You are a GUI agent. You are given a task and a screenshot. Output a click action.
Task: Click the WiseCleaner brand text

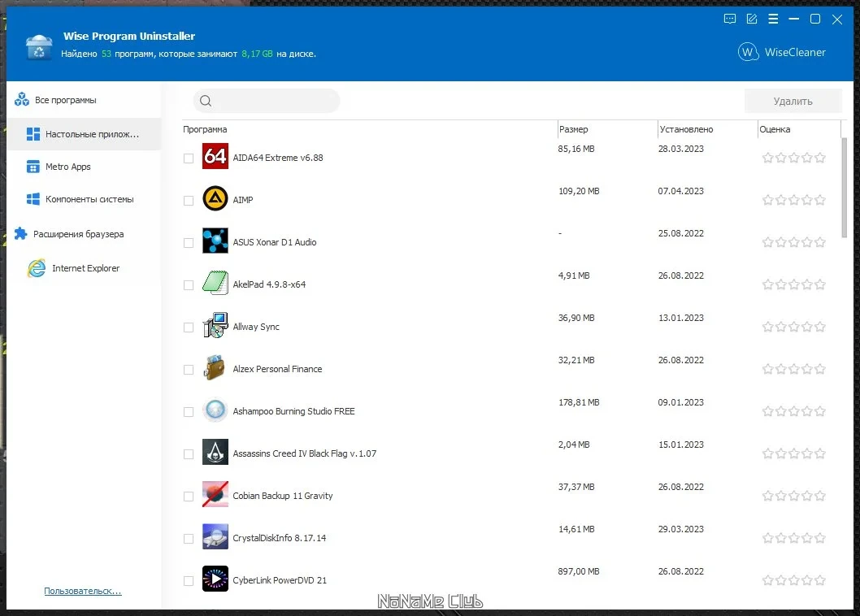(x=795, y=52)
